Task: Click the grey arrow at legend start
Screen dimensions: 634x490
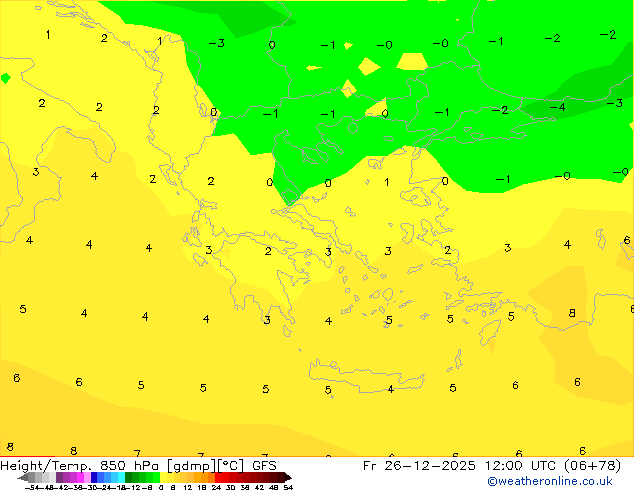Action: [23, 477]
